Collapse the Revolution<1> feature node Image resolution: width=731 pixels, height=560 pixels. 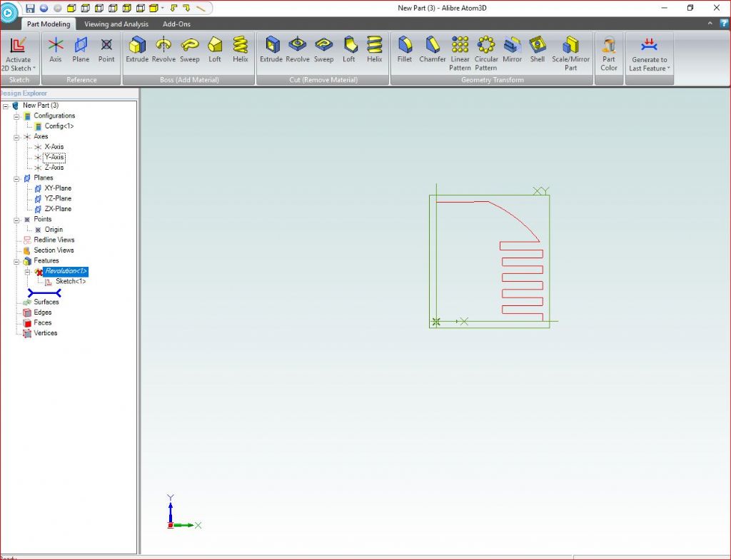pos(27,272)
